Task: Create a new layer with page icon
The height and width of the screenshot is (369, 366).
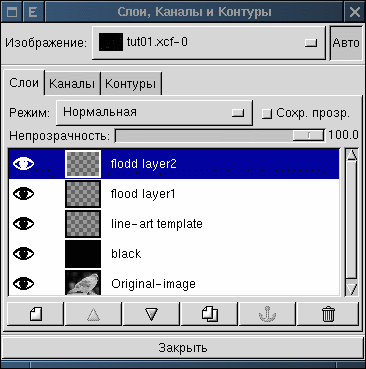Action: pos(36,314)
